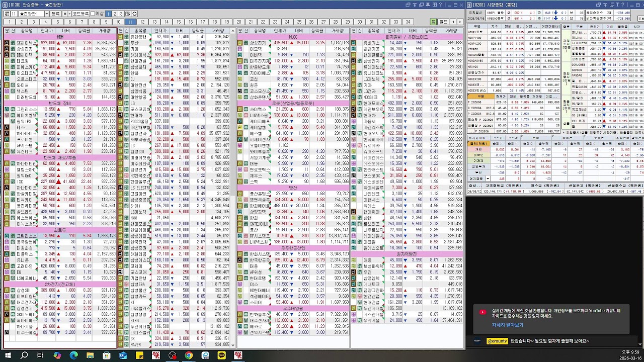Select the 우주항공산업 group header row

pyautogui.click(x=293, y=248)
